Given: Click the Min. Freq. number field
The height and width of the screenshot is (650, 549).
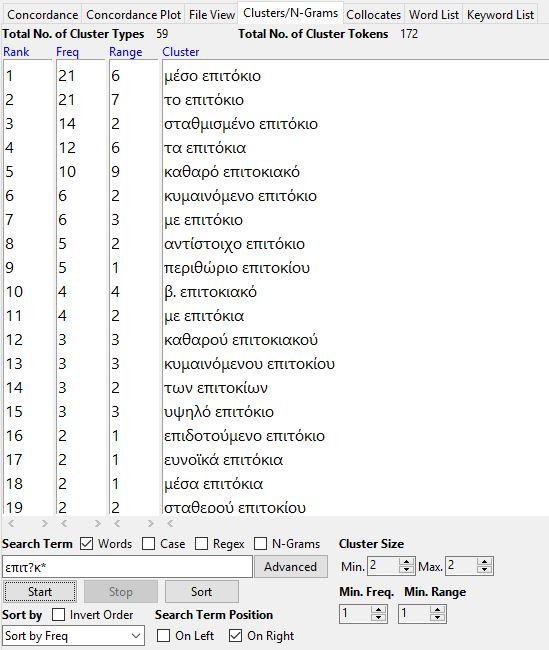Looking at the screenshot, I should 356,614.
